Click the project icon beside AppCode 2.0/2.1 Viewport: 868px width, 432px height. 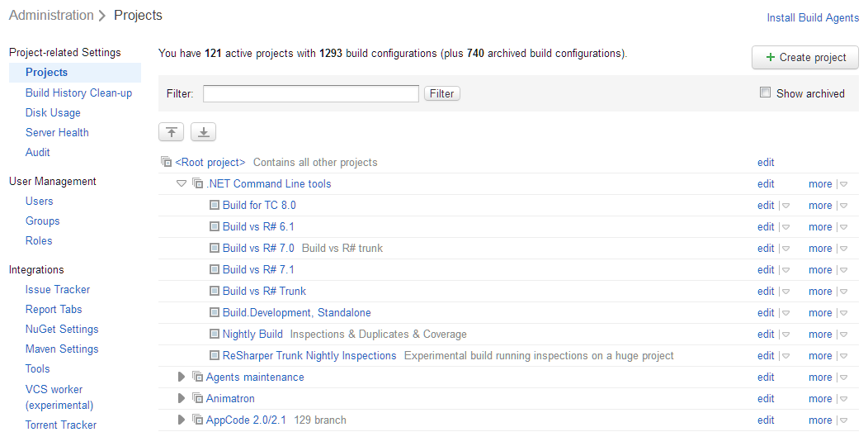point(198,420)
